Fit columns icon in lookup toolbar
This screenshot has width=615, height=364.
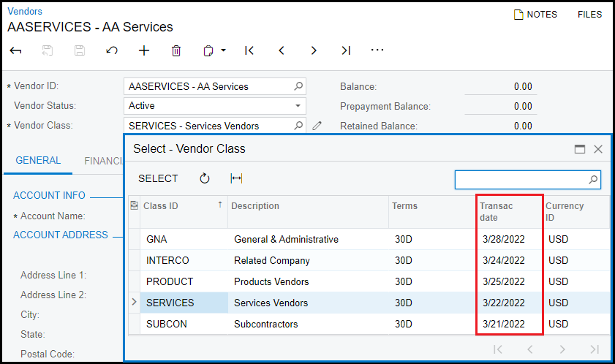click(236, 178)
